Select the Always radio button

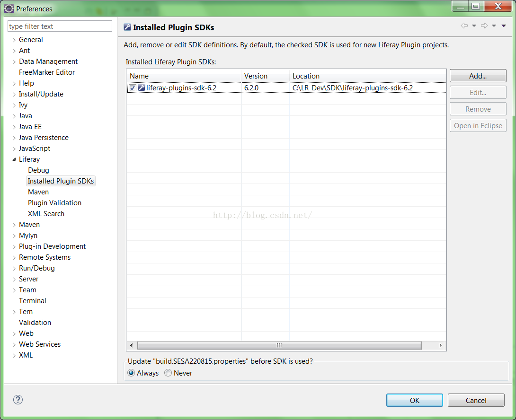click(131, 373)
